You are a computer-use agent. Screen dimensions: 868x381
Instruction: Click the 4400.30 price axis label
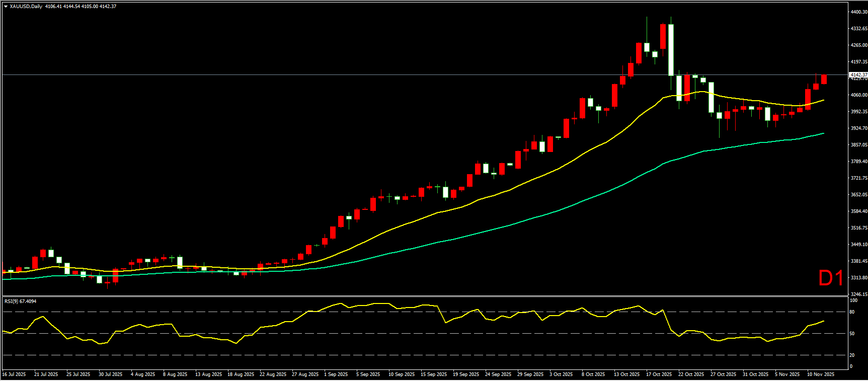point(858,12)
